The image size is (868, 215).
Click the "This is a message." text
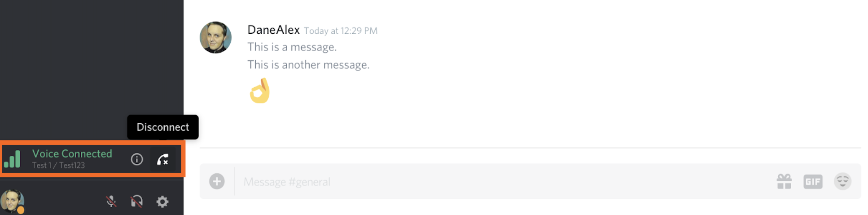coord(292,47)
